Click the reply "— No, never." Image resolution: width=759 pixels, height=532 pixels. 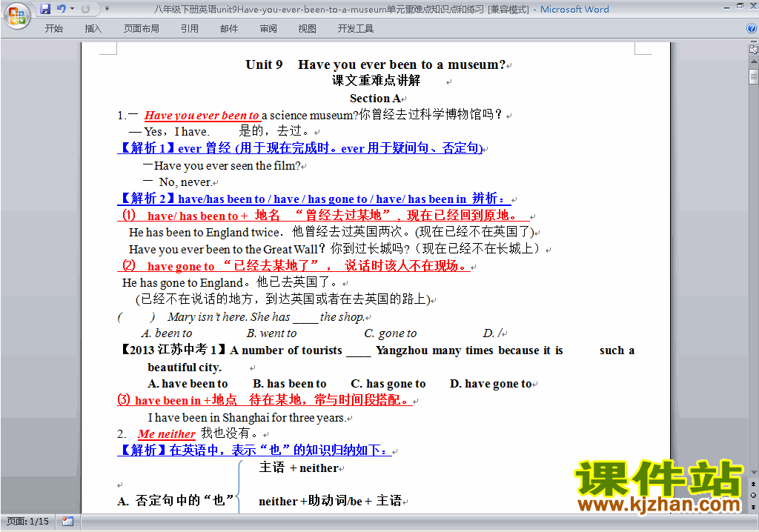(x=178, y=182)
